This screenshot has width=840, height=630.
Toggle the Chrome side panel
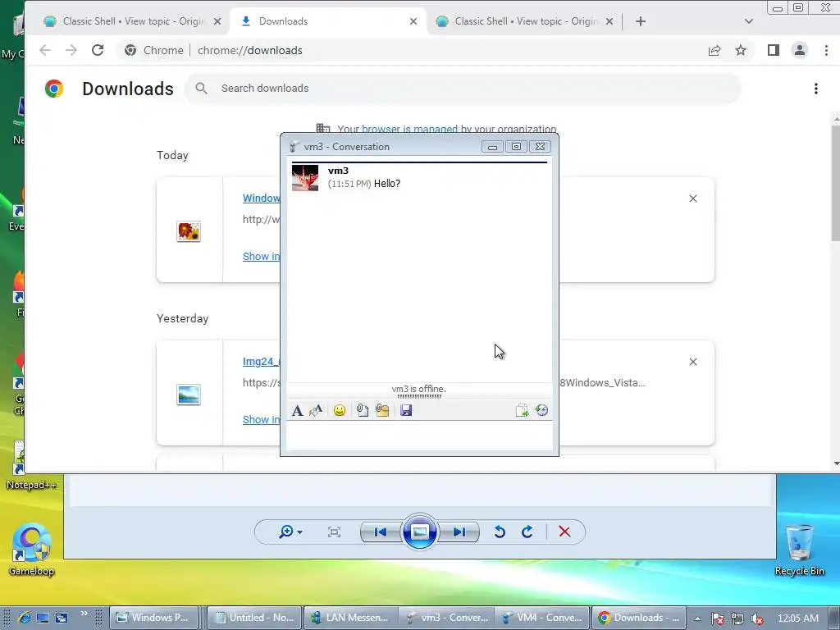pos(773,50)
